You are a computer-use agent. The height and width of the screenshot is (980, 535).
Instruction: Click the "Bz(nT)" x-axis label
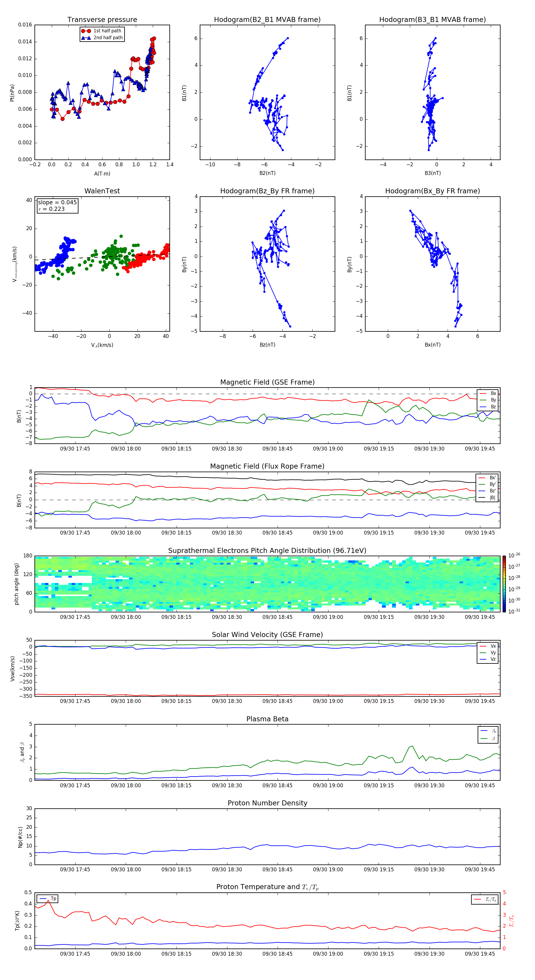pyautogui.click(x=267, y=345)
